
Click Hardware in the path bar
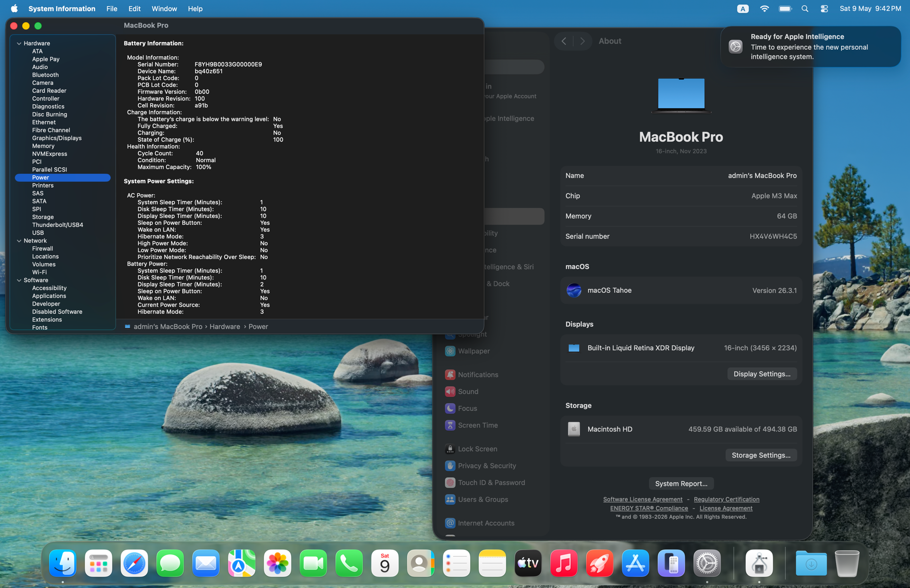225,326
